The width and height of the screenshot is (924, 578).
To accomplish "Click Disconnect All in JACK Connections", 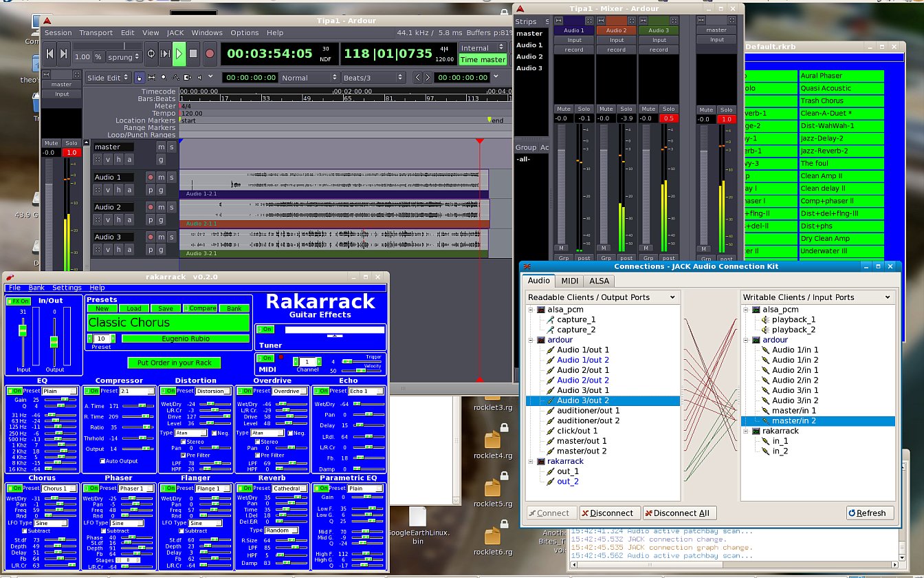I will (x=681, y=513).
